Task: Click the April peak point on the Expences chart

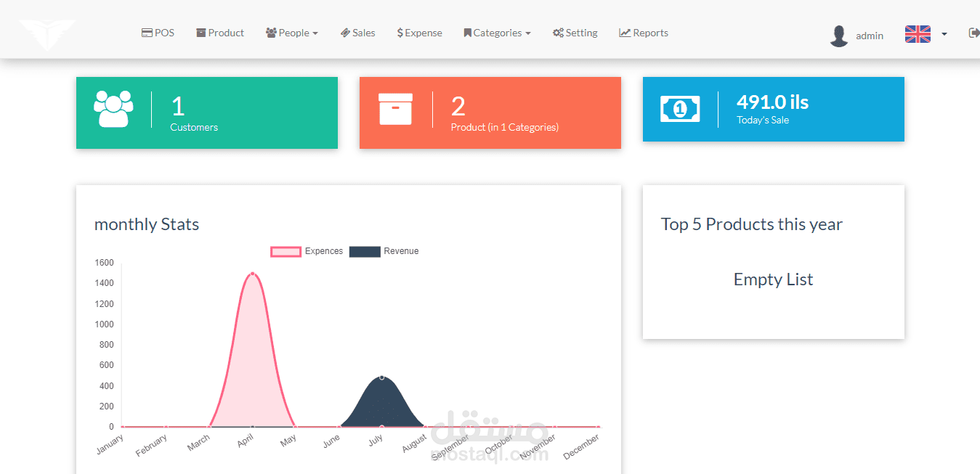Action: point(252,274)
